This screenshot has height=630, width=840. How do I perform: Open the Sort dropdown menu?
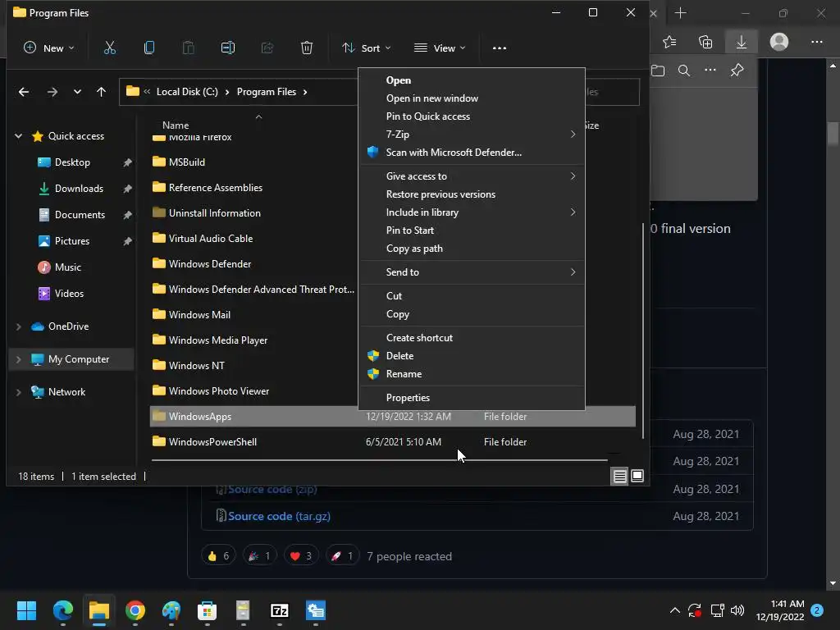tap(367, 48)
